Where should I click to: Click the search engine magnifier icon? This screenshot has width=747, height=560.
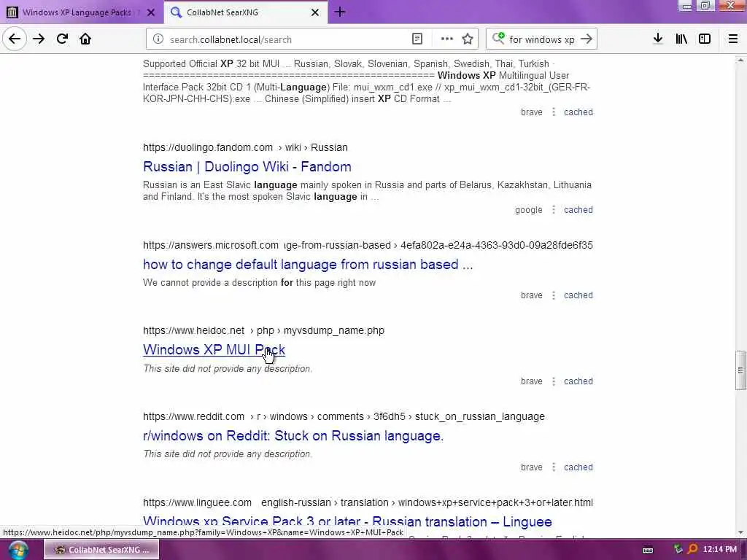tap(498, 38)
